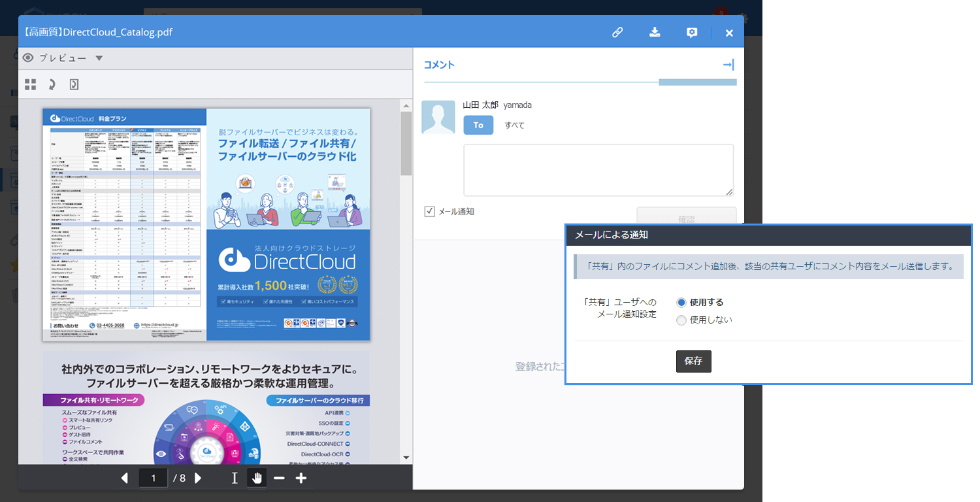Click the first catalog page thumbnail

click(x=206, y=224)
